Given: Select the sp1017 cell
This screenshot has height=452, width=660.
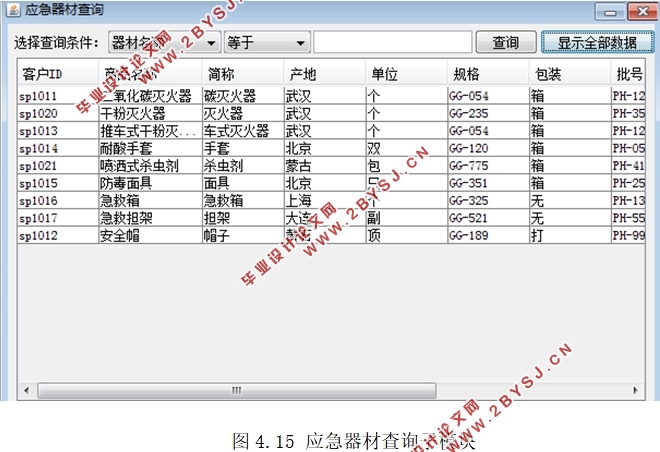Looking at the screenshot, I should tap(58, 218).
